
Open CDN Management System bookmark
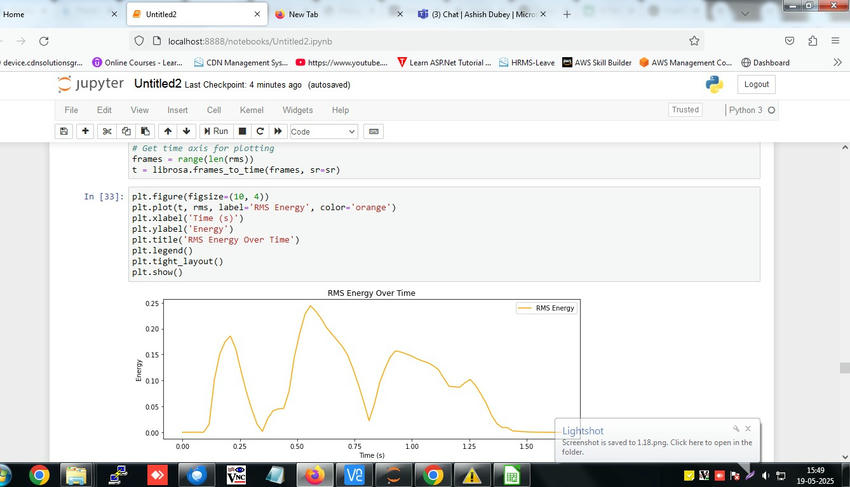pos(241,62)
